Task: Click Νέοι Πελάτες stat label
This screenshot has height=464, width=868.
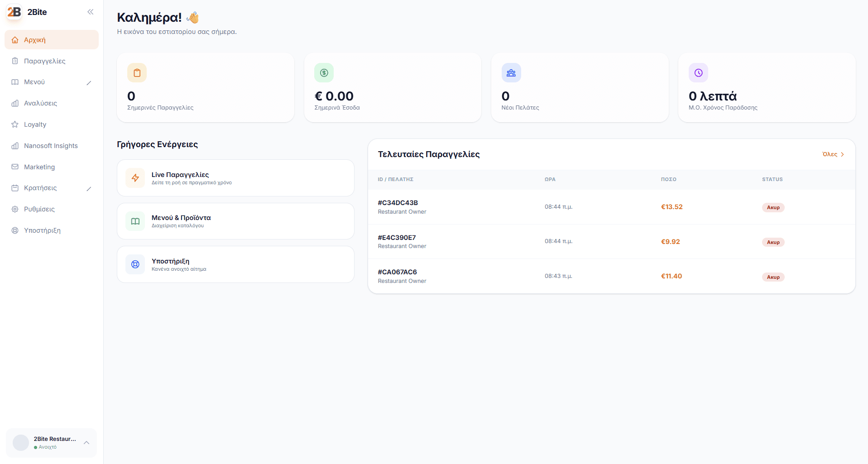Action: pos(520,108)
